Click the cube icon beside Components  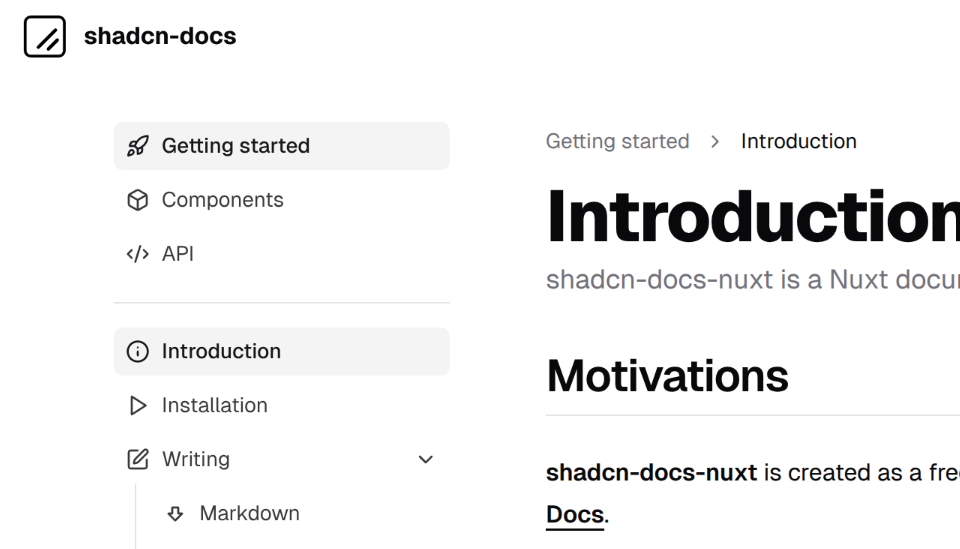(138, 200)
